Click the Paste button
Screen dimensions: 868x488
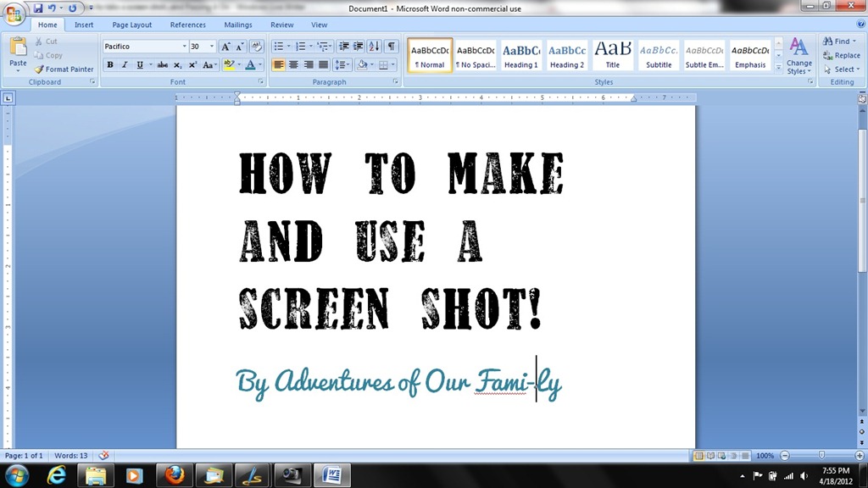click(x=18, y=55)
